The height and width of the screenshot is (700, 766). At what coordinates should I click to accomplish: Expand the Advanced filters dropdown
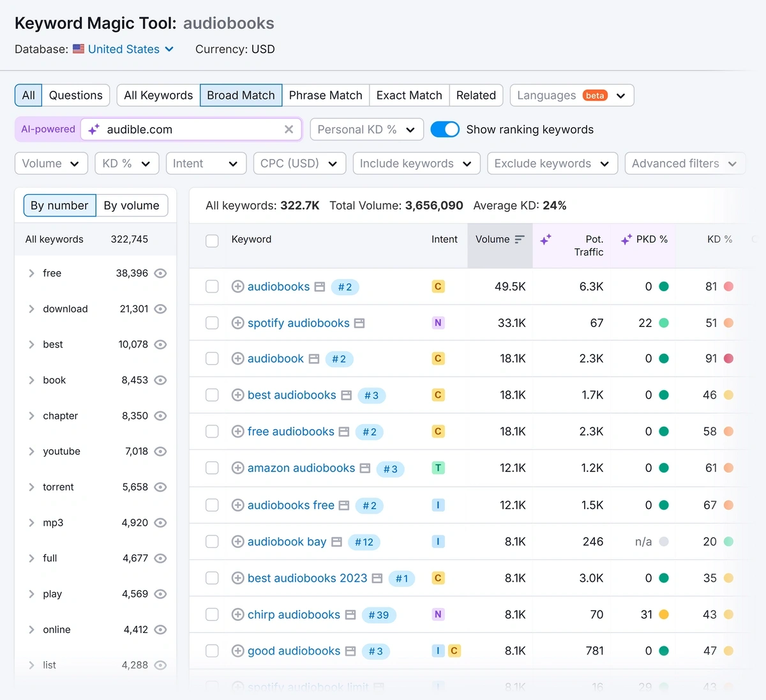[684, 163]
